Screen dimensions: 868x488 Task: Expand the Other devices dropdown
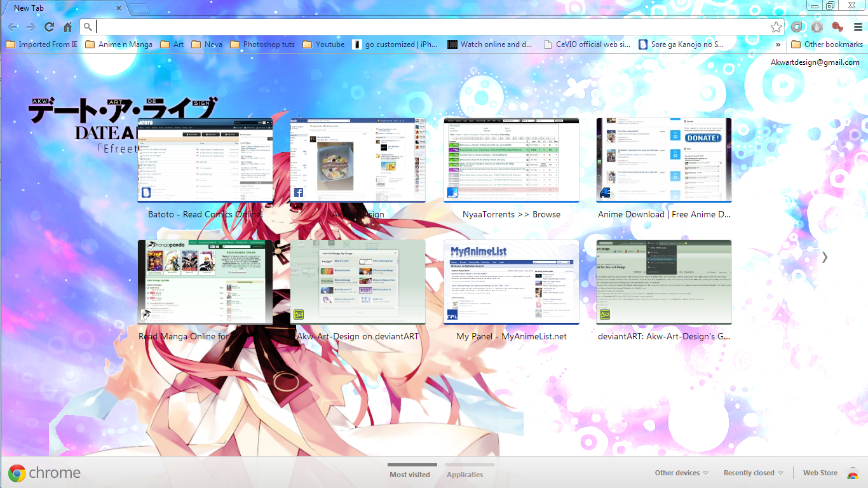682,473
